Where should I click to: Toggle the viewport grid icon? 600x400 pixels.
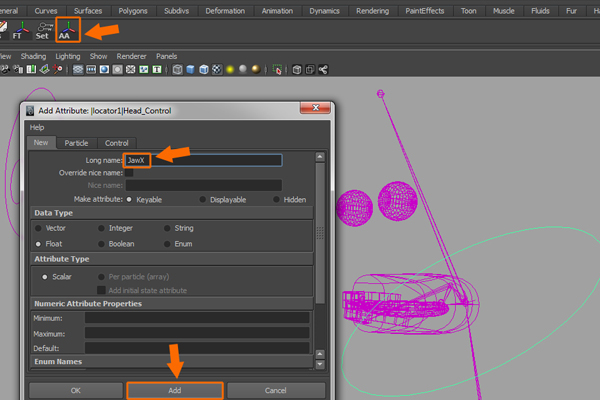(78, 69)
